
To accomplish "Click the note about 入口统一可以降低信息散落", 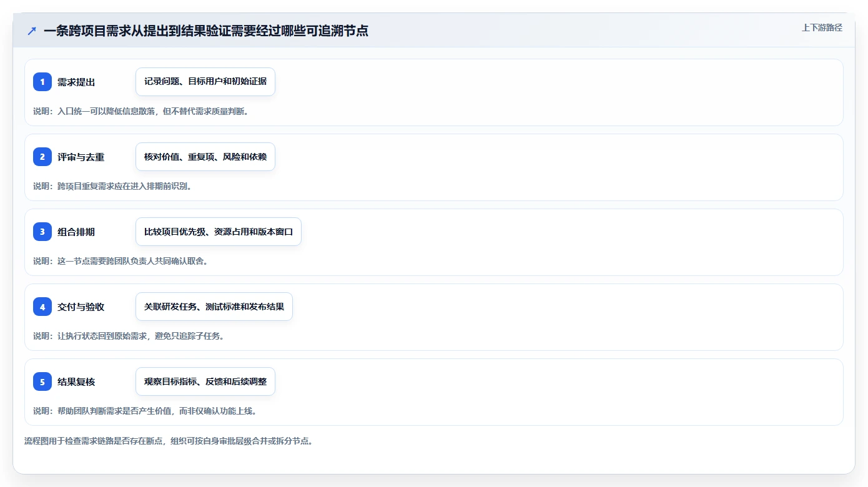I will click(141, 111).
